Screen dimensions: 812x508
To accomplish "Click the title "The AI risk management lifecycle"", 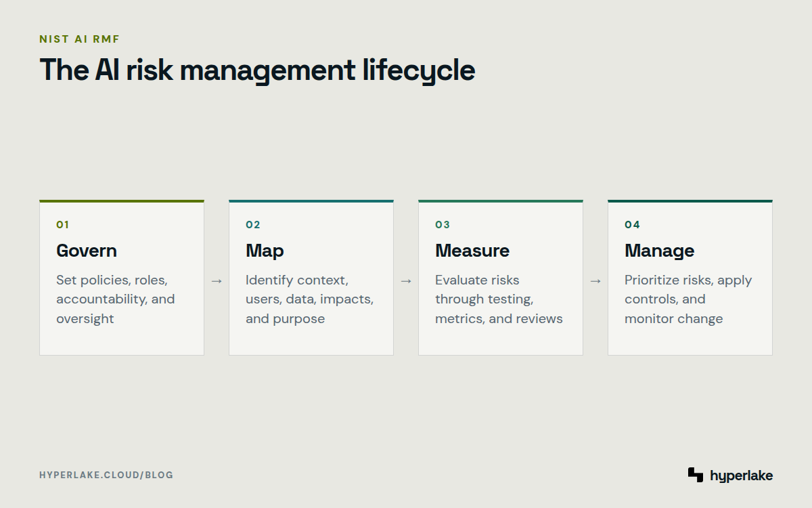I will [x=257, y=70].
